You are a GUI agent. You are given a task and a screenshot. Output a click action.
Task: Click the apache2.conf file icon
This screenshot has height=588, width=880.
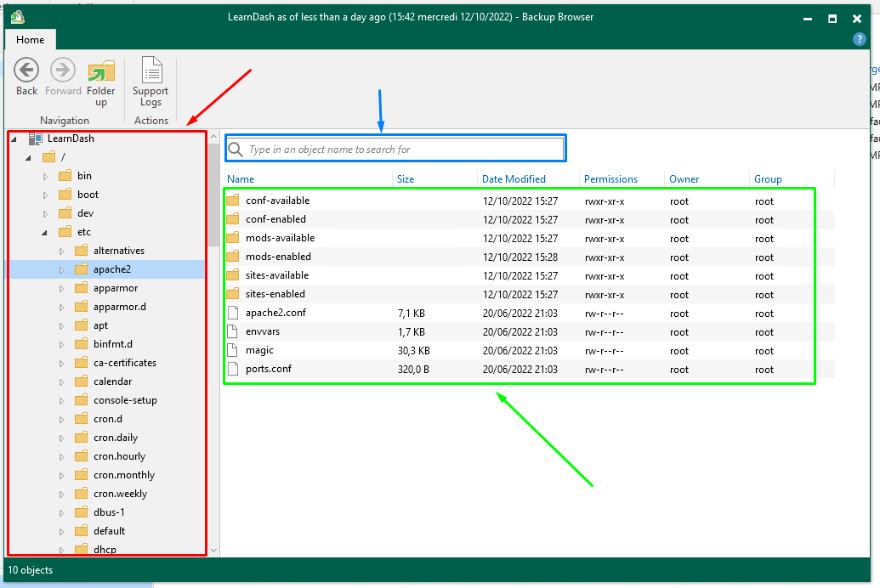232,313
